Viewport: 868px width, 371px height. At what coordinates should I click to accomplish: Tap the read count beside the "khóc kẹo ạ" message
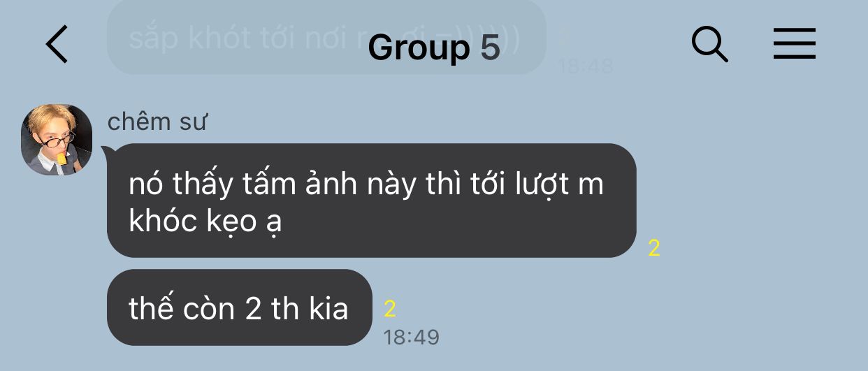tap(654, 248)
